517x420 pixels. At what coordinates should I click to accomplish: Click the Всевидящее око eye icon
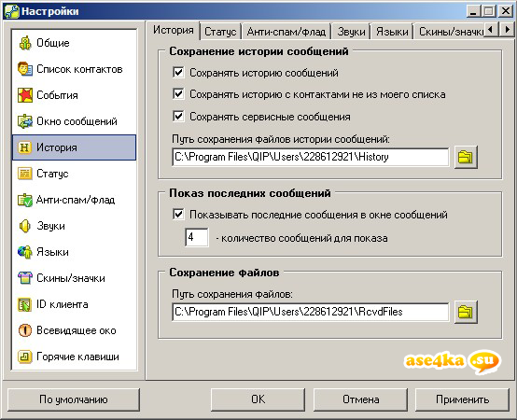click(x=25, y=330)
